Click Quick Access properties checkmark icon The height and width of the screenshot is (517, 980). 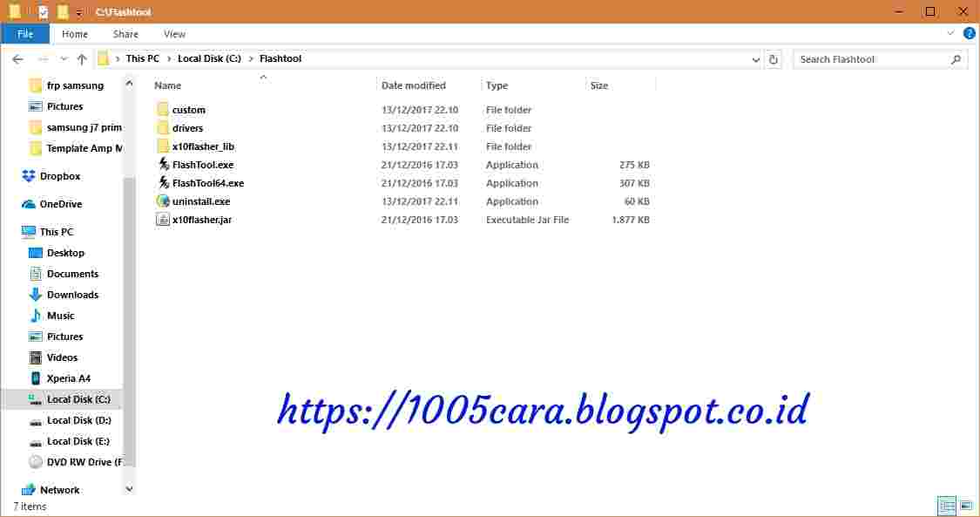pyautogui.click(x=43, y=12)
